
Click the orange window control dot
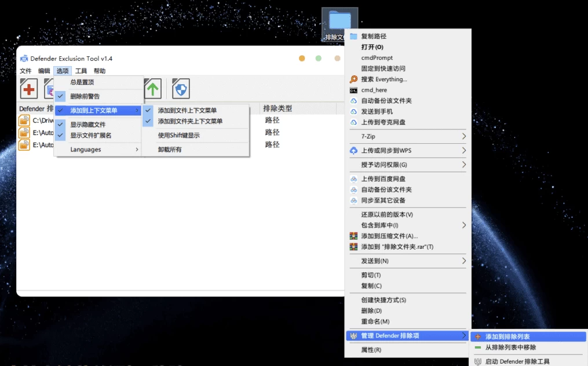[x=302, y=58]
